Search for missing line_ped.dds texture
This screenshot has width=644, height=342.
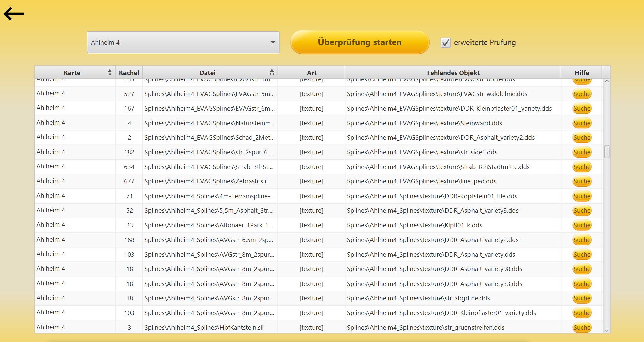point(582,181)
